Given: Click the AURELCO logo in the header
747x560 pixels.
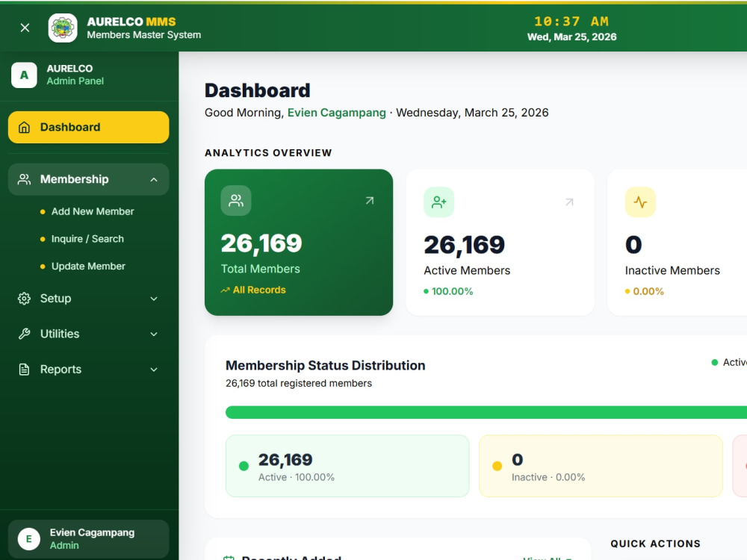Looking at the screenshot, I should coord(63,28).
